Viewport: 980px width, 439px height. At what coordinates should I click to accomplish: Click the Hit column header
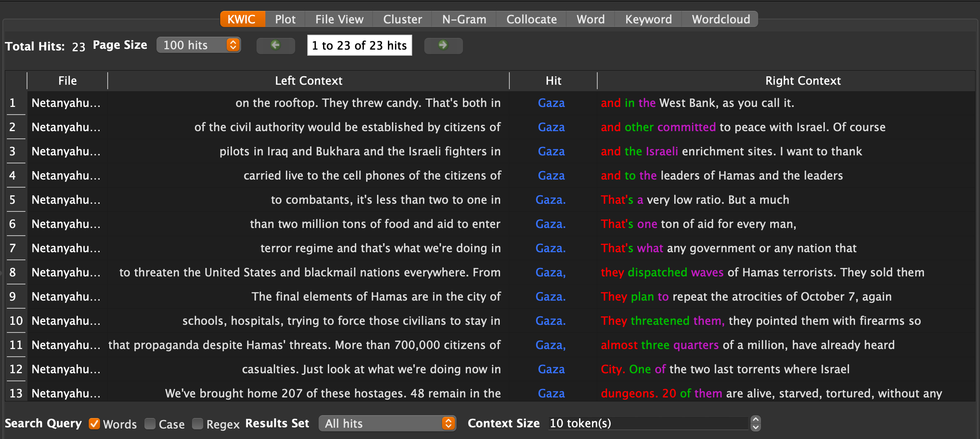(x=553, y=81)
